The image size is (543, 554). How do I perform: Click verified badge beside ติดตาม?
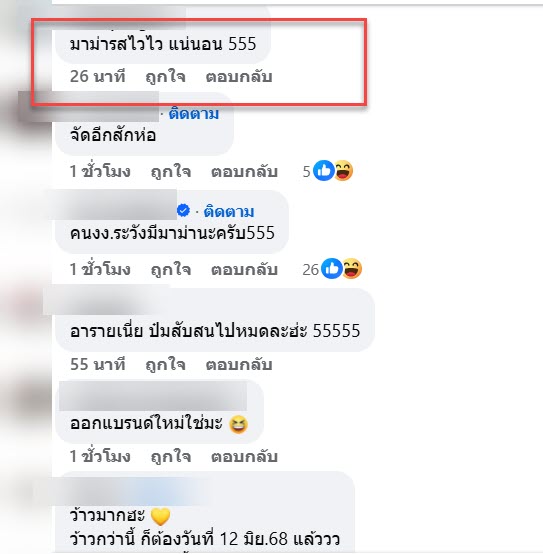click(x=183, y=211)
